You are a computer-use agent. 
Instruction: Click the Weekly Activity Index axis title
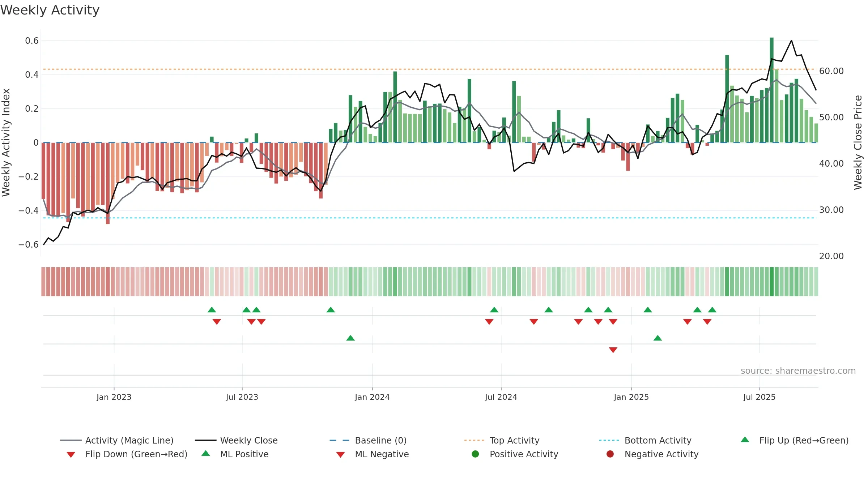(6, 142)
